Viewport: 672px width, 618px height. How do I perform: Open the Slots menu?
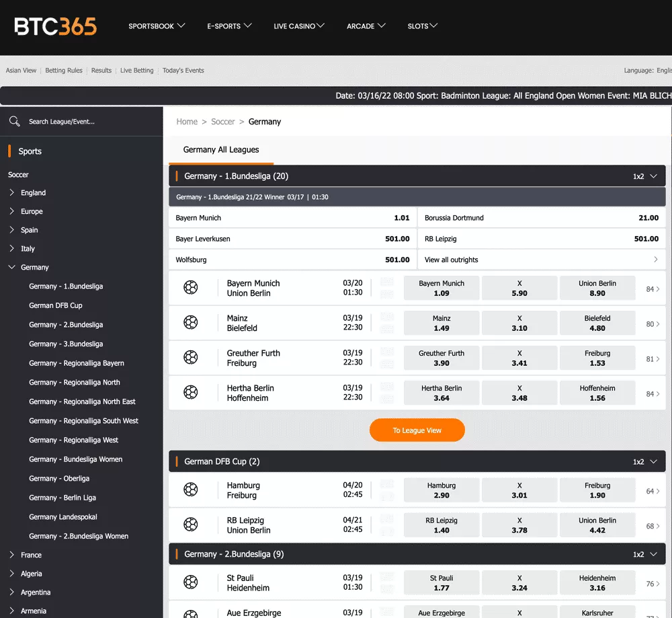[422, 26]
